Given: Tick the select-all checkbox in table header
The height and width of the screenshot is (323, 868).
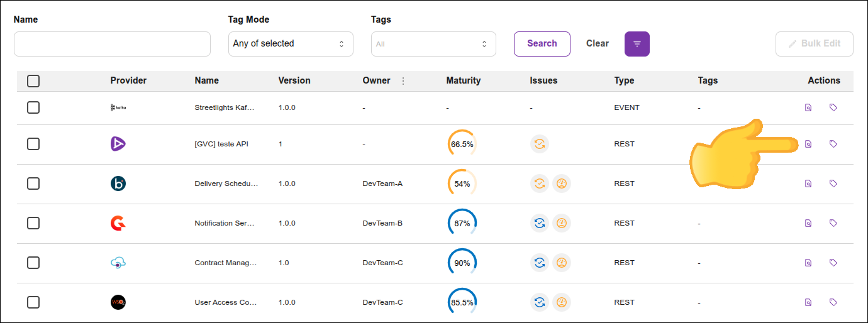Looking at the screenshot, I should (33, 80).
